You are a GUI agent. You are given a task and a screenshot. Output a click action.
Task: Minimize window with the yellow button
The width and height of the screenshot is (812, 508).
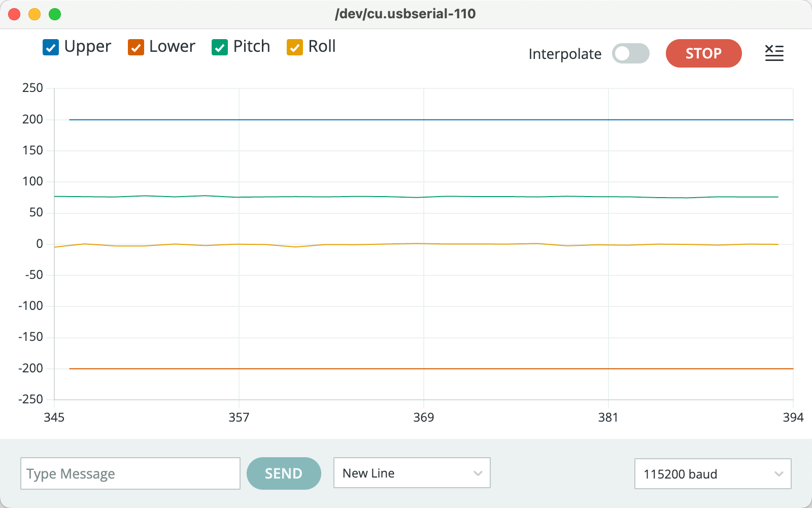click(x=35, y=14)
